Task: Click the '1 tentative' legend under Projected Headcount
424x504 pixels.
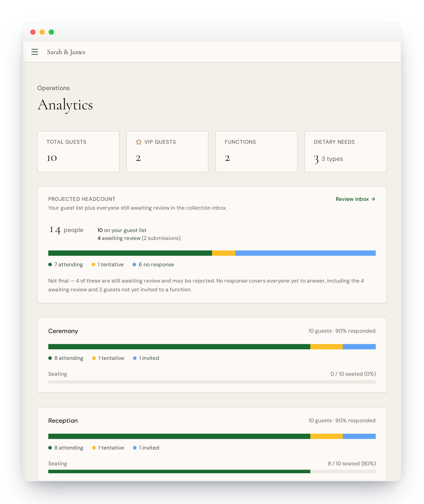Action: pyautogui.click(x=108, y=265)
